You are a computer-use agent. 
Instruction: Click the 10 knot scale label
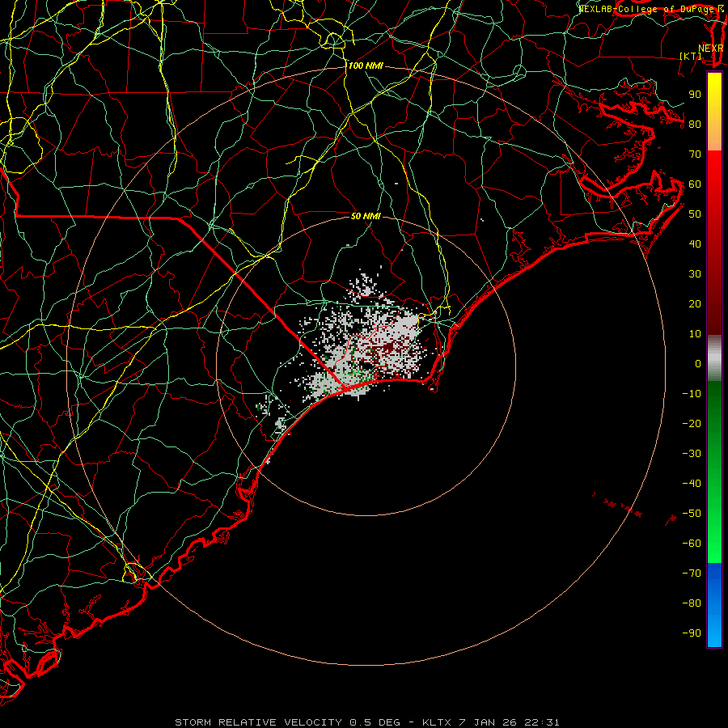(695, 334)
